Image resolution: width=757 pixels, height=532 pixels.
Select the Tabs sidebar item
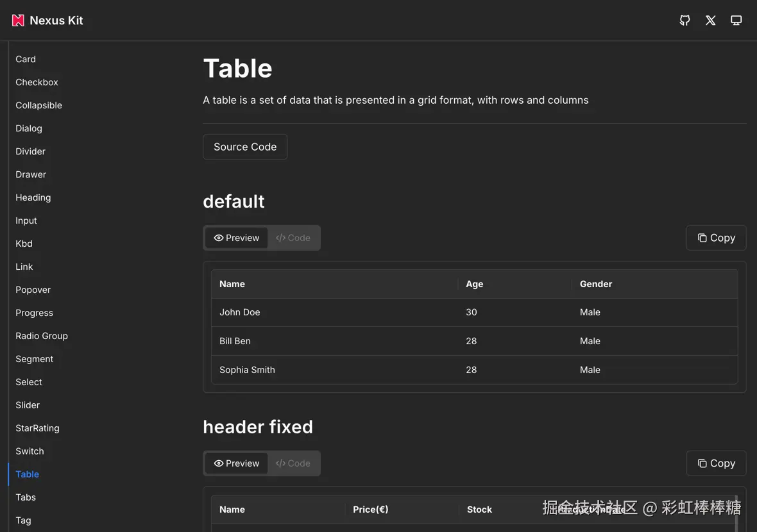[x=26, y=497]
